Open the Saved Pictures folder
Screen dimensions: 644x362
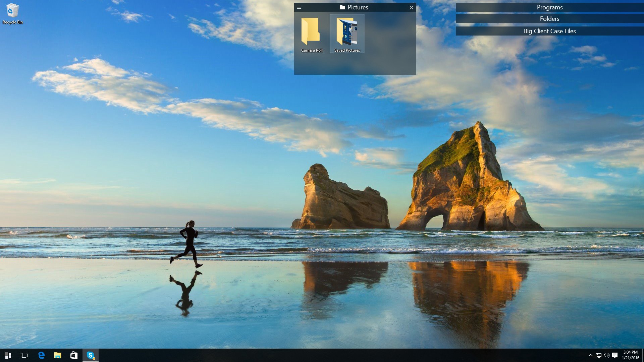point(347,34)
